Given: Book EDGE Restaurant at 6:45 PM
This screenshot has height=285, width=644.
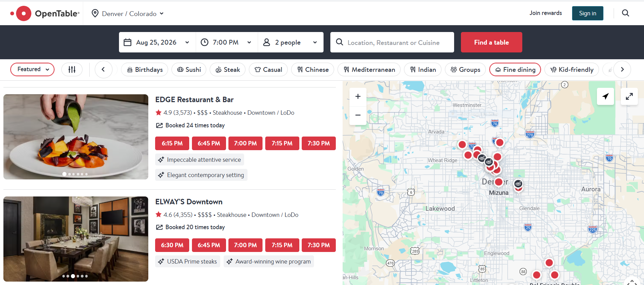Looking at the screenshot, I should [x=209, y=143].
